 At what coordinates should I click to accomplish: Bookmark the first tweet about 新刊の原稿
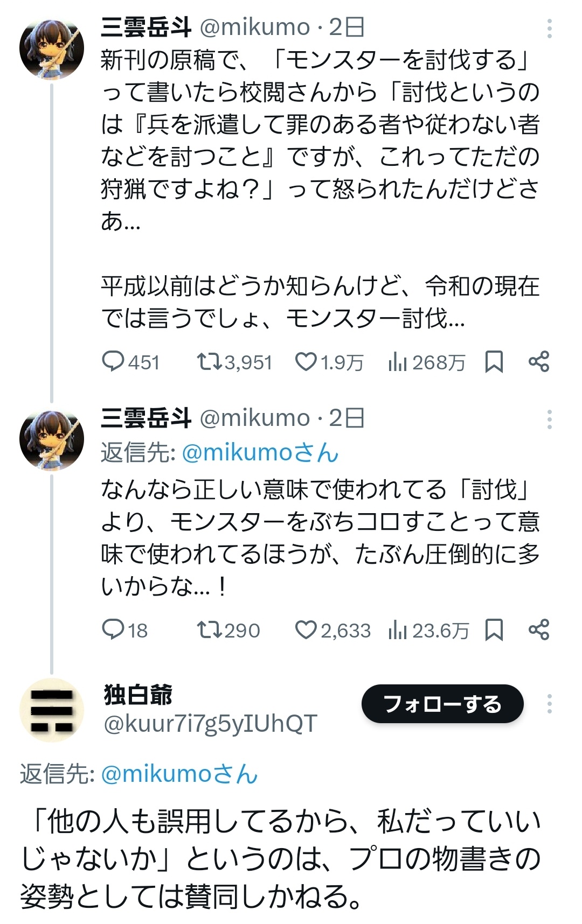[494, 362]
